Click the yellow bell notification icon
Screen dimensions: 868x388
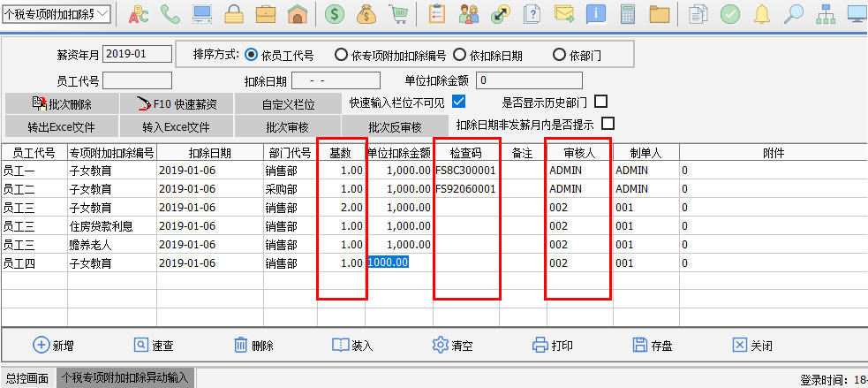(x=761, y=14)
